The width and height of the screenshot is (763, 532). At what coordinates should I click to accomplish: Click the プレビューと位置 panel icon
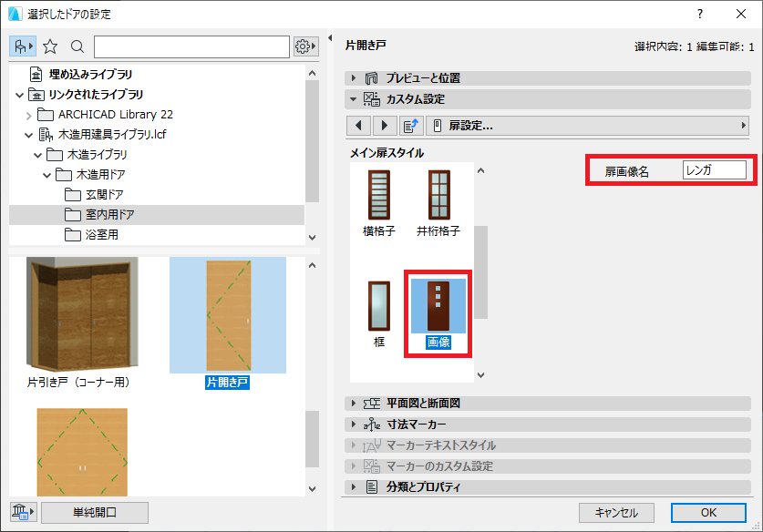371,77
